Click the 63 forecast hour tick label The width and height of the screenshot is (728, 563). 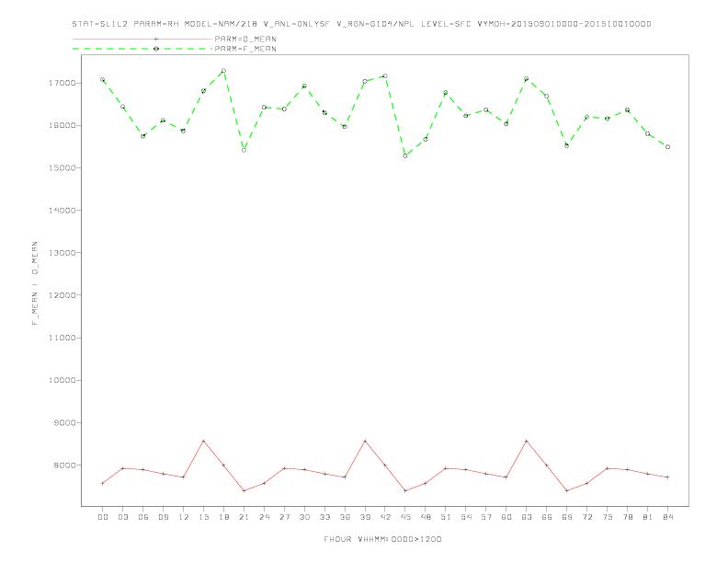pyautogui.click(x=527, y=517)
